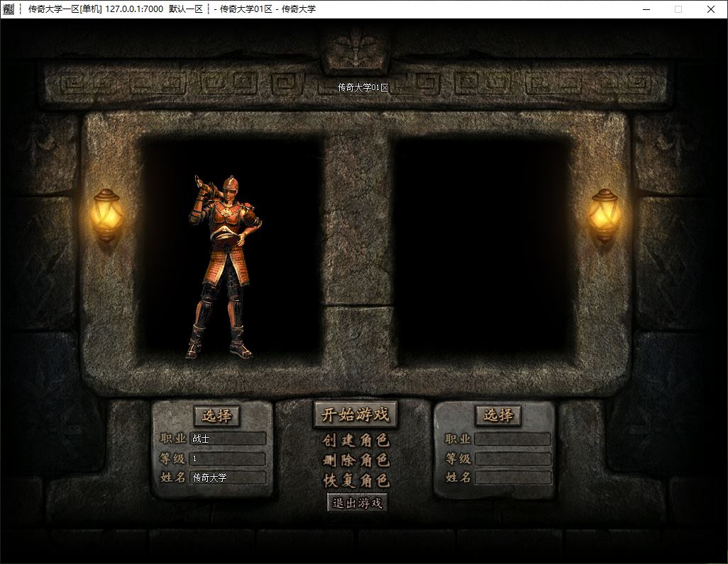Click the 职业 field showing 战士
The image size is (728, 564).
point(228,439)
